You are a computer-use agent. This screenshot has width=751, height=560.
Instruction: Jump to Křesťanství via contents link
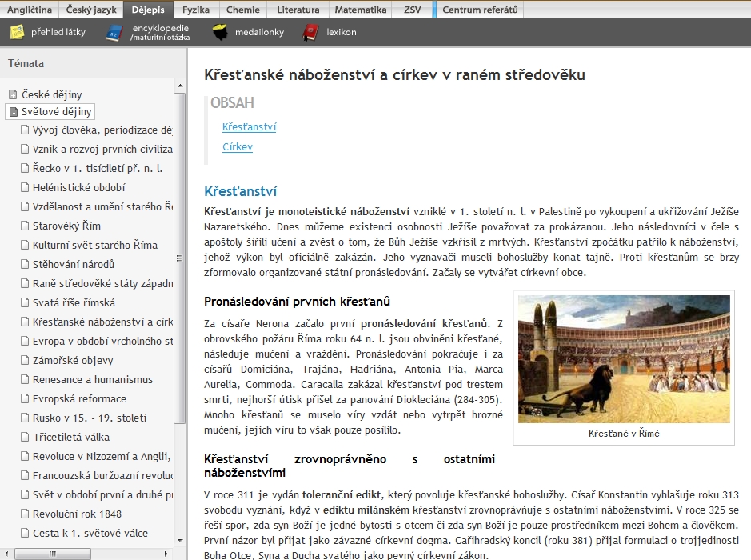click(249, 127)
